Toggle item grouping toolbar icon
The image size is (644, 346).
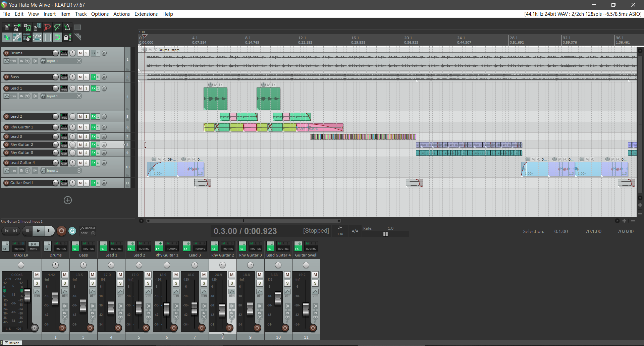pyautogui.click(x=17, y=37)
